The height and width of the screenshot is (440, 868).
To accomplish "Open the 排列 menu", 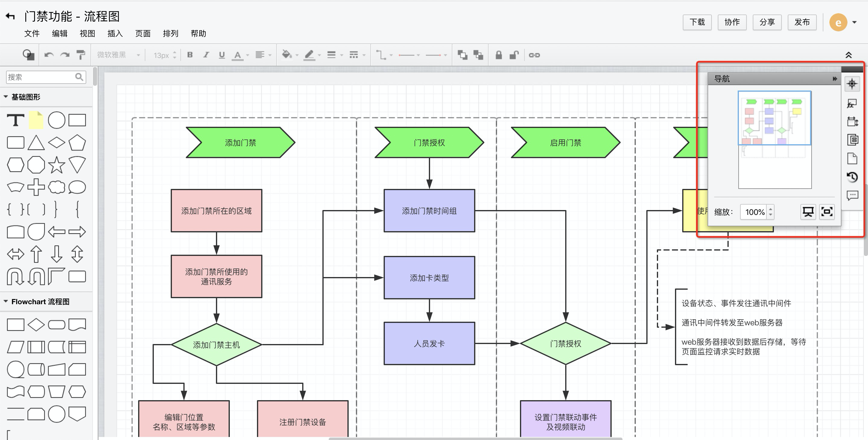I will point(170,33).
